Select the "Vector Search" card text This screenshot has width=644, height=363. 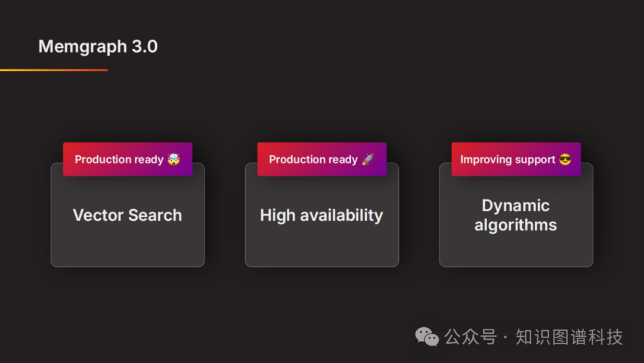128,215
